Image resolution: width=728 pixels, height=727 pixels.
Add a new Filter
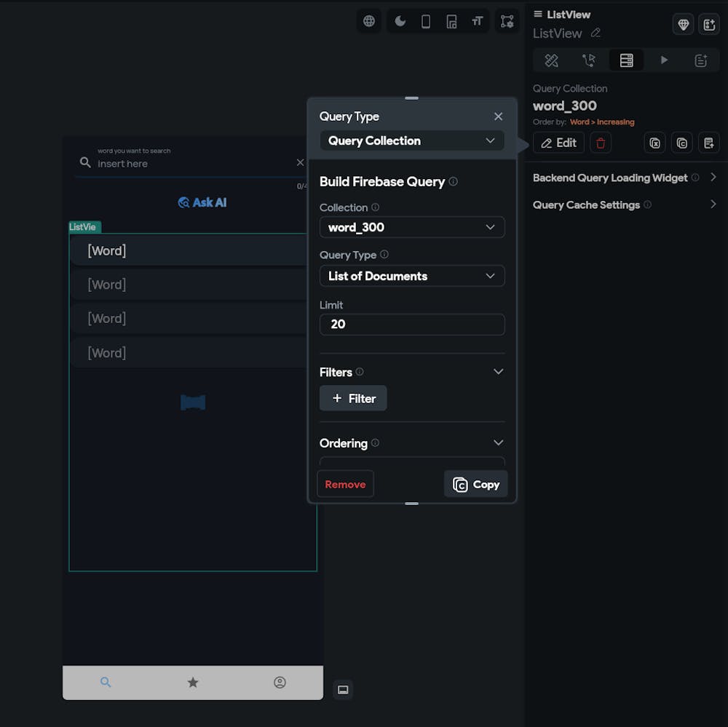(353, 398)
